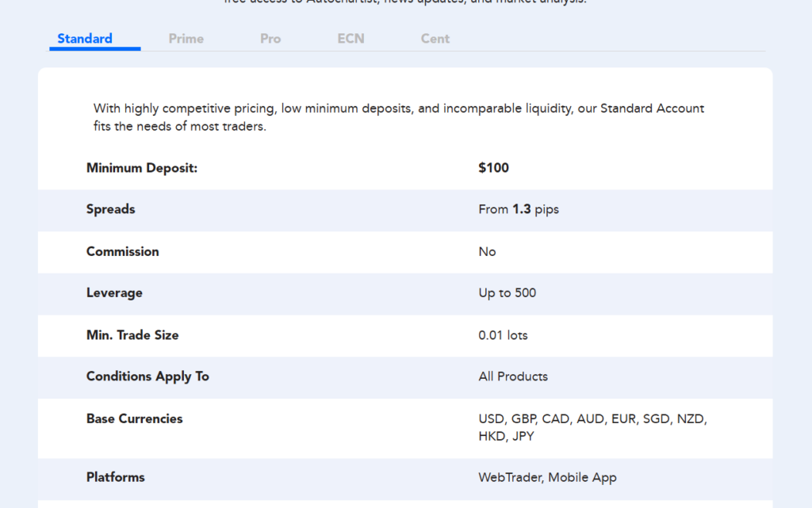The height and width of the screenshot is (508, 812).
Task: Click the Commission row label
Action: tap(122, 251)
